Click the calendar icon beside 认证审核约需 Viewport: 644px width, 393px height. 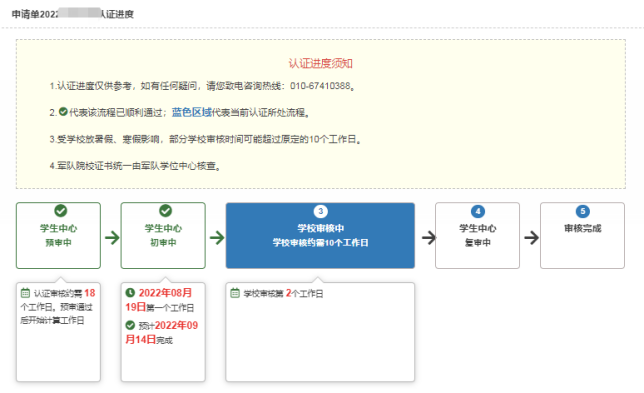(25, 293)
